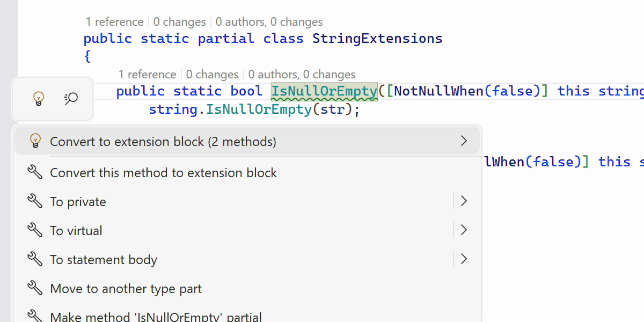Screen dimensions: 644x322
Task: Click the lightbulb quick actions icon
Action: click(x=38, y=98)
